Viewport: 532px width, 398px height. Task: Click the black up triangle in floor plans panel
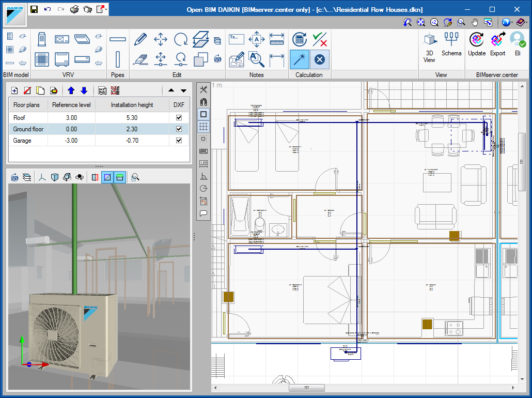pyautogui.click(x=171, y=90)
